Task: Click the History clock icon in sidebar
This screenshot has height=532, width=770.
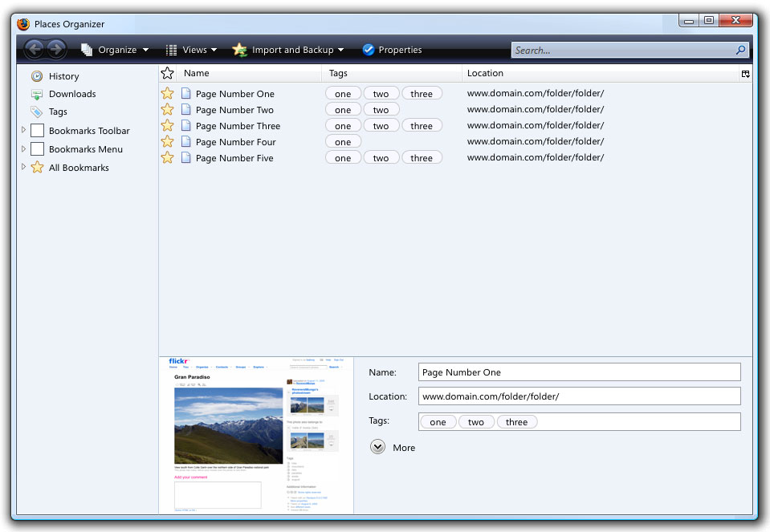Action: pyautogui.click(x=37, y=76)
